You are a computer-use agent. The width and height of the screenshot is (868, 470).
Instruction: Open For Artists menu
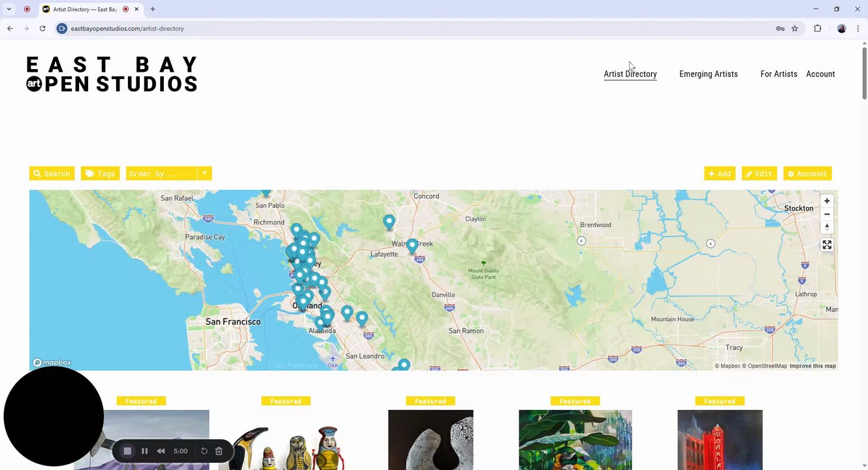click(x=779, y=74)
